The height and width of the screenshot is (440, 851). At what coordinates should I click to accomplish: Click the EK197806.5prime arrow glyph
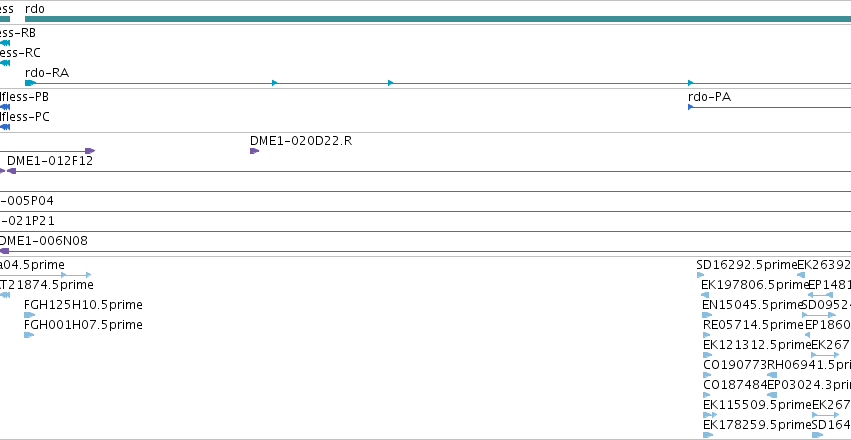point(705,295)
